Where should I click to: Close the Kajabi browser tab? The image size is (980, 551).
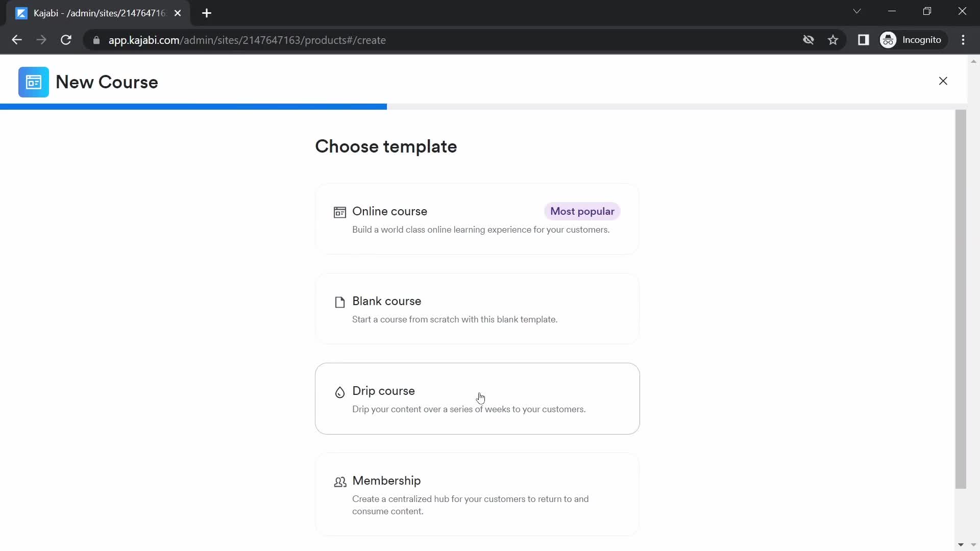pyautogui.click(x=178, y=13)
